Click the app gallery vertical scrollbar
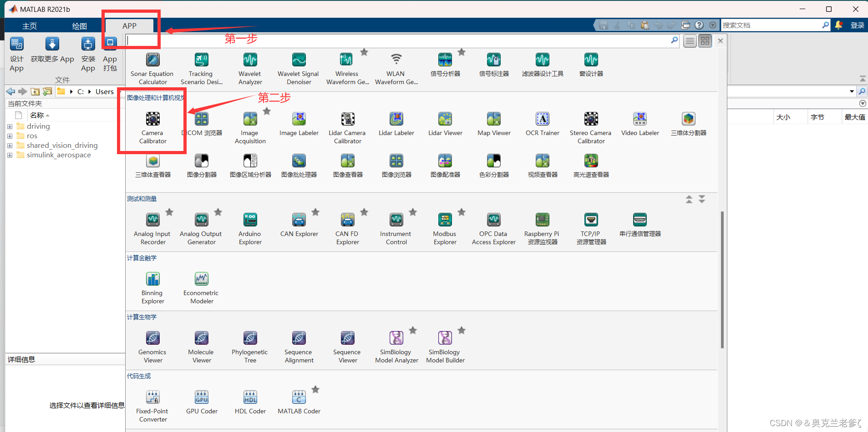This screenshot has width=868, height=432. (x=722, y=280)
